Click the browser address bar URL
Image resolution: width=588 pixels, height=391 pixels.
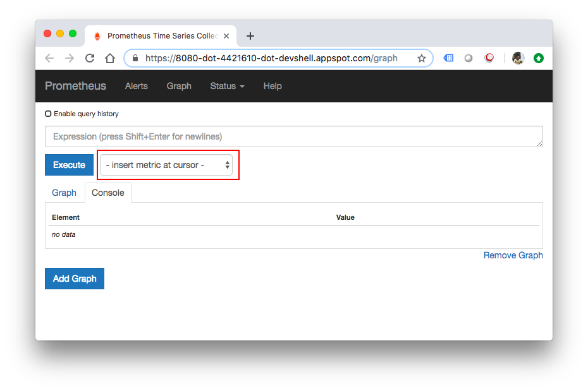click(x=271, y=58)
